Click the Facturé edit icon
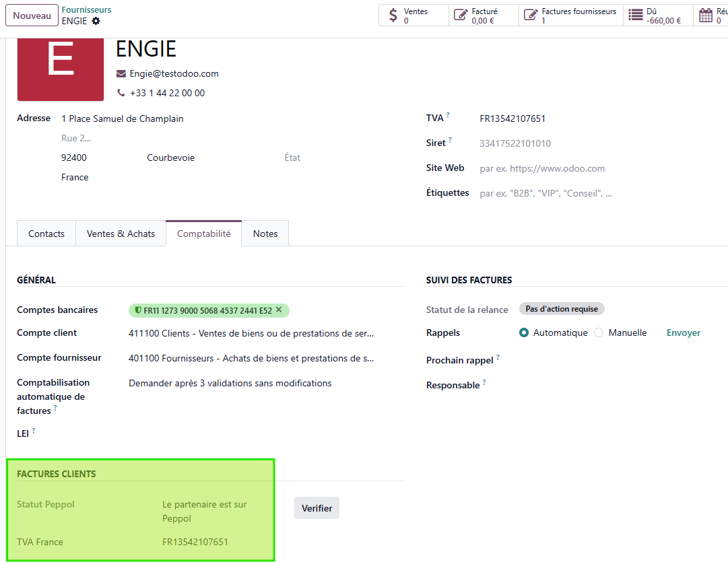The image size is (728, 562). [x=460, y=15]
